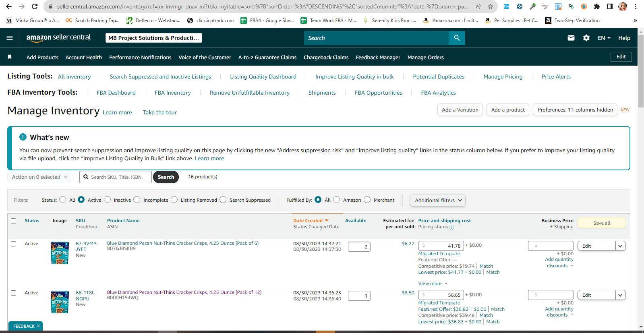Bookmark this page with the star icon
Viewport: 644px width, 333px height.
490,6
